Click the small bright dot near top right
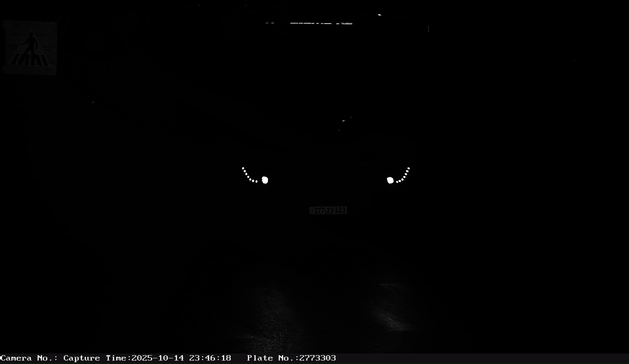The width and height of the screenshot is (629, 364). [x=379, y=15]
